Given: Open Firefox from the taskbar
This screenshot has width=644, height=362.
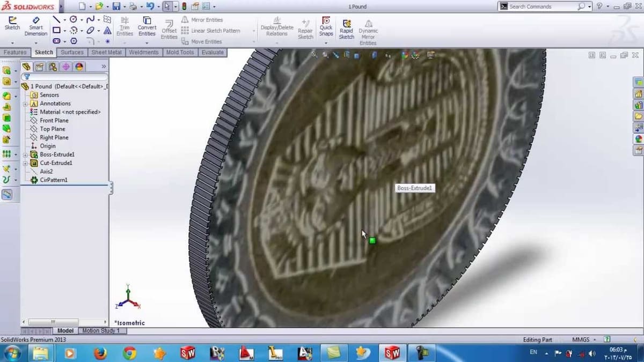Looking at the screenshot, I should pos(100,353).
